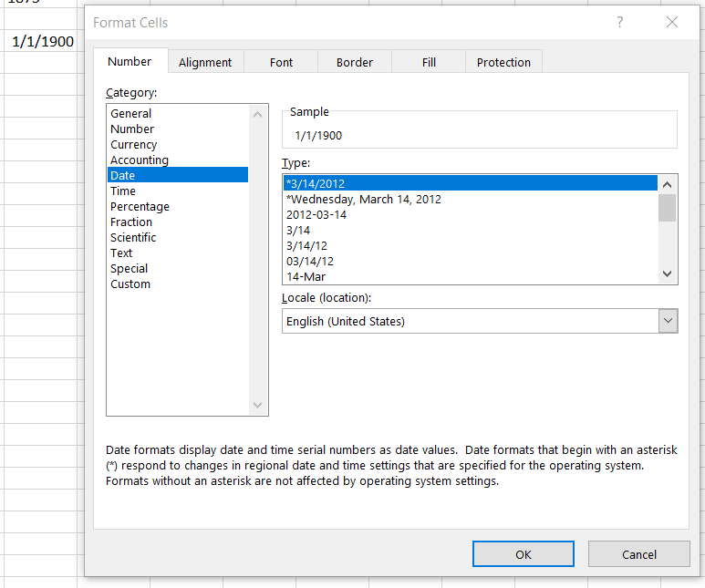Choose the Fraction category
The height and width of the screenshot is (588, 705).
coord(178,222)
